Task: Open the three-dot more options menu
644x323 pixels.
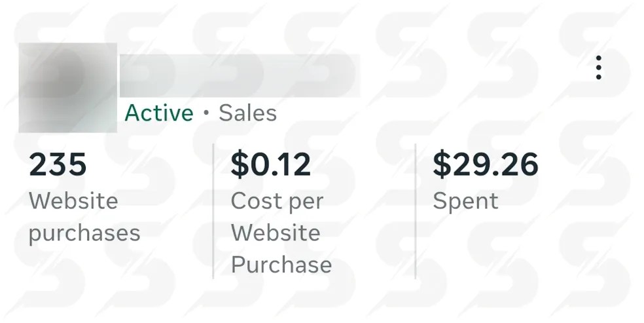Action: tap(598, 68)
